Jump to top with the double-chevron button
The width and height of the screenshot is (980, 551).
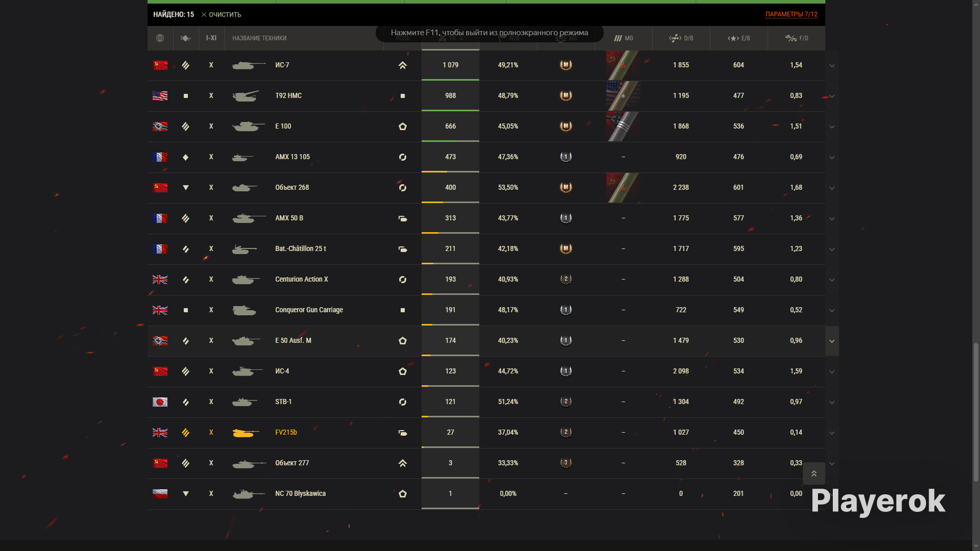[x=814, y=474]
